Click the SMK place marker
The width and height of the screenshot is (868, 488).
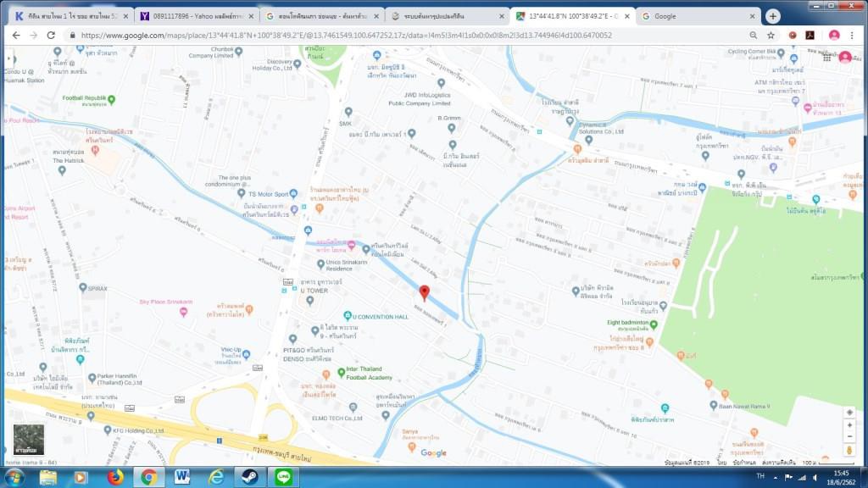[x=348, y=113]
